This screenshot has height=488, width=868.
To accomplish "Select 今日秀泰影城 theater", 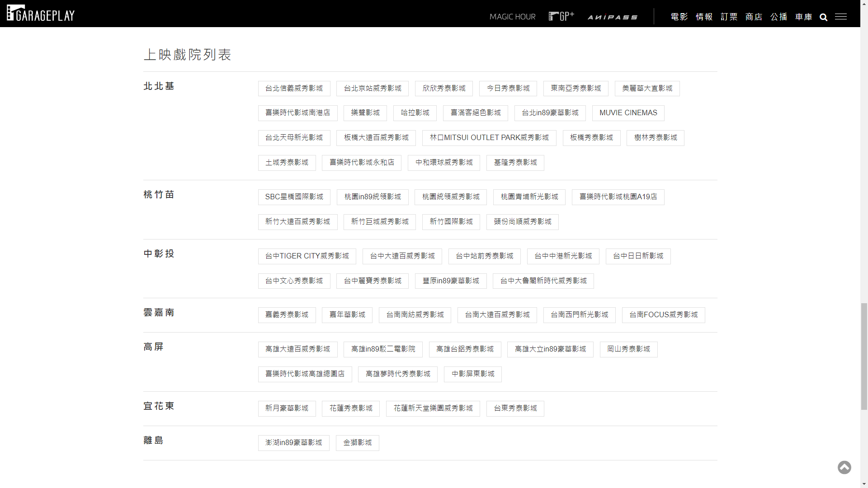I will [508, 89].
